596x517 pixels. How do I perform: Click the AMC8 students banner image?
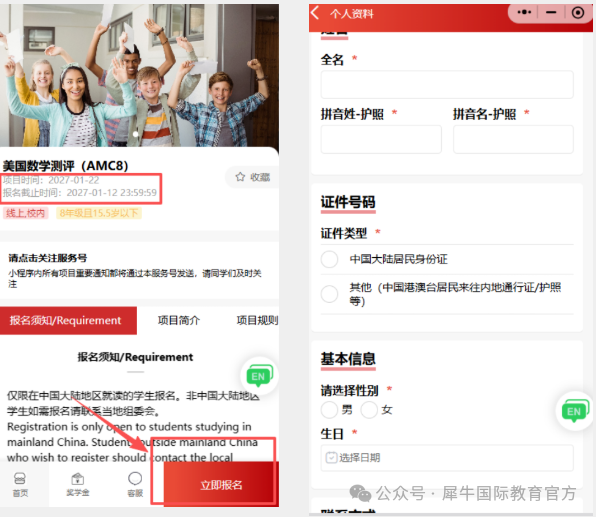point(139,75)
